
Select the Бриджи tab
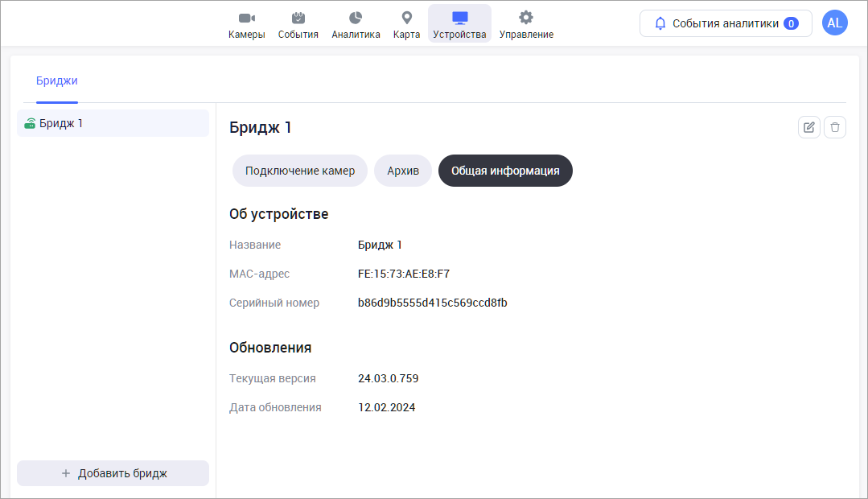click(57, 80)
